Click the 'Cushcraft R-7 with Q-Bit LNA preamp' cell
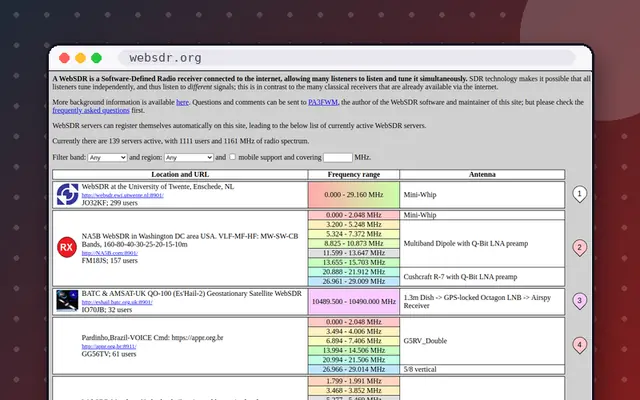This screenshot has height=400, width=640. point(482,277)
